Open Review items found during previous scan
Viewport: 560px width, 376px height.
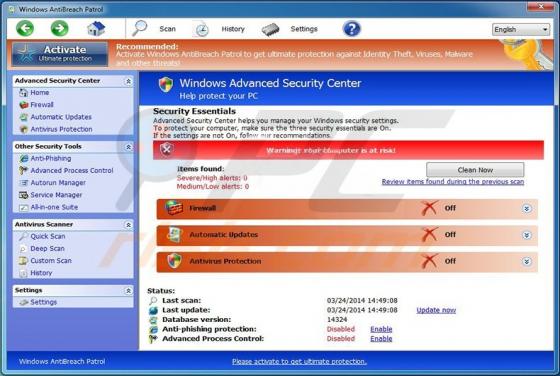click(x=452, y=182)
